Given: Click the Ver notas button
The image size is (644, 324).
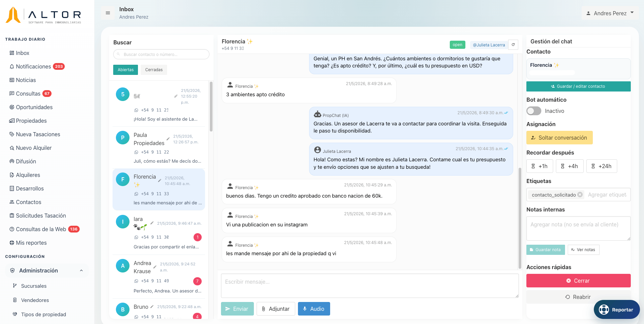Looking at the screenshot, I should pos(584,250).
